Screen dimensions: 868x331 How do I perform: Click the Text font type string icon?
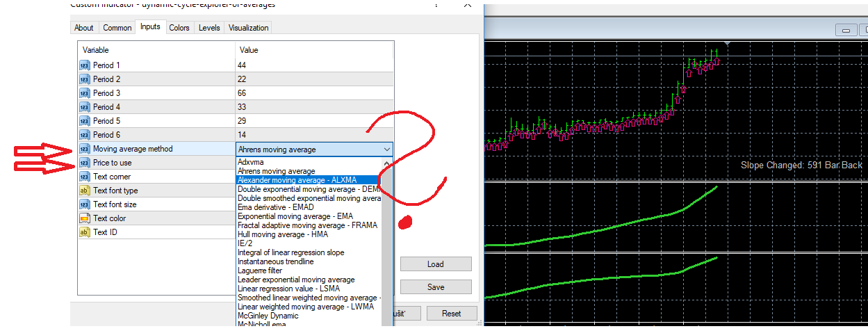(x=84, y=191)
